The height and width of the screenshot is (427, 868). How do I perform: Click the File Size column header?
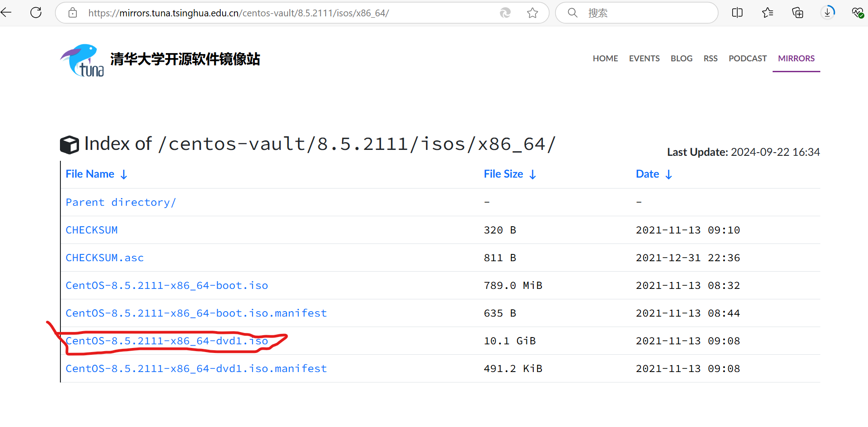point(503,174)
